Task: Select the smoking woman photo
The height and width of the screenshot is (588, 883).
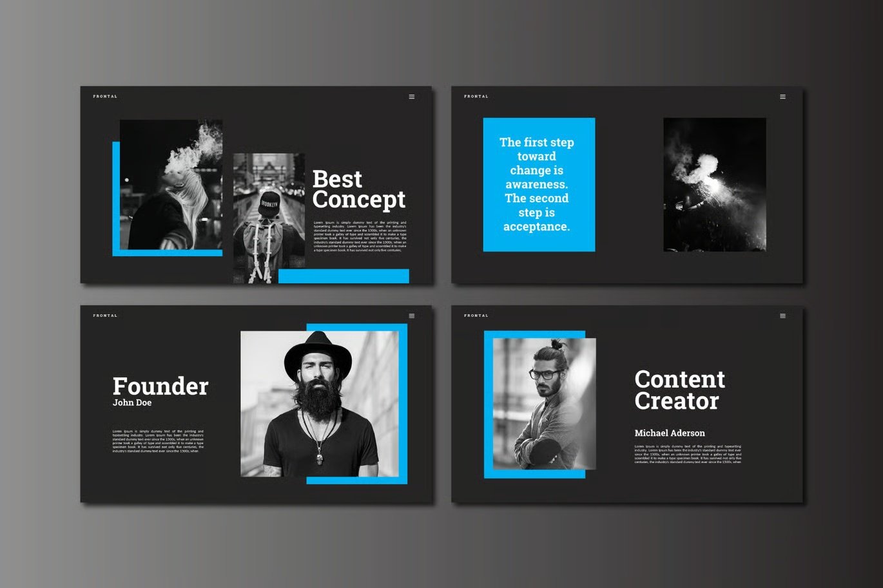Action: (171, 184)
